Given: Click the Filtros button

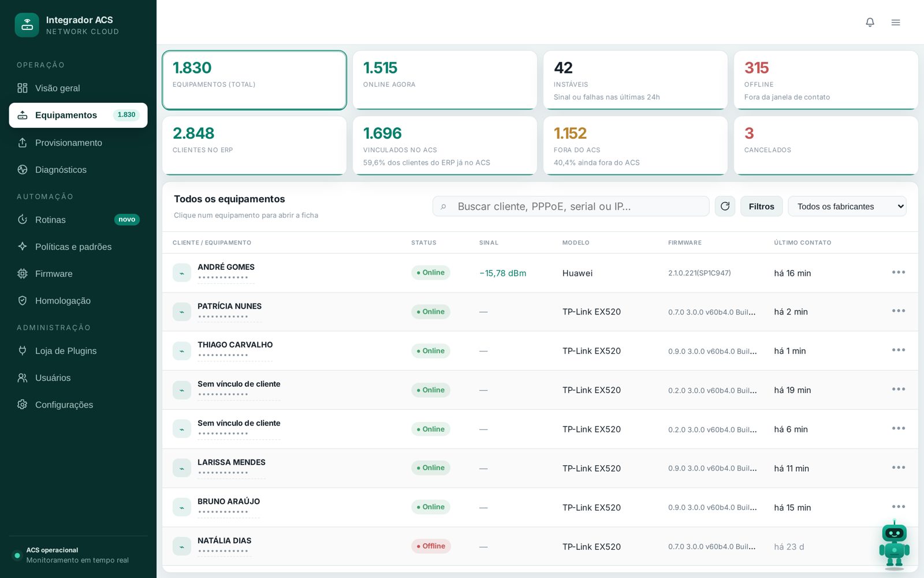Looking at the screenshot, I should (761, 206).
